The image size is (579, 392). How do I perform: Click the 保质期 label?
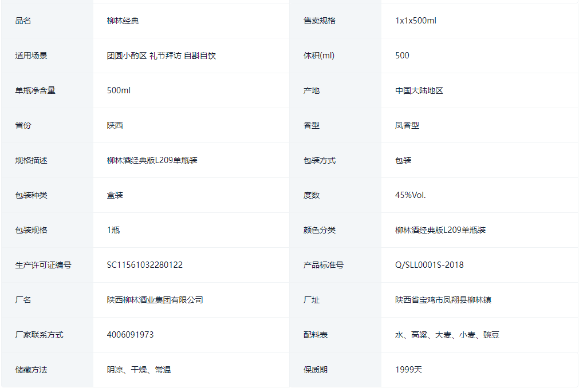316,370
